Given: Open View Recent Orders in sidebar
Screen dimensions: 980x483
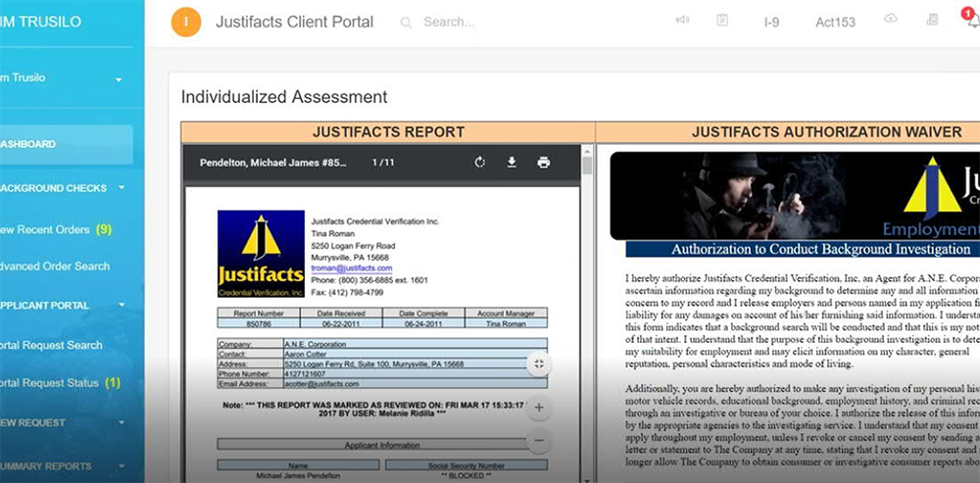Looking at the screenshot, I should point(54,229).
